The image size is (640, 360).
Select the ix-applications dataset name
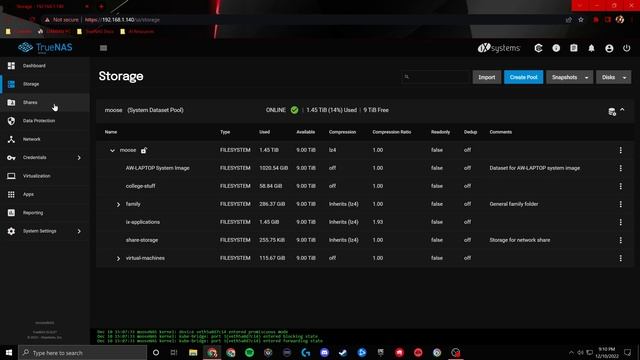142,222
